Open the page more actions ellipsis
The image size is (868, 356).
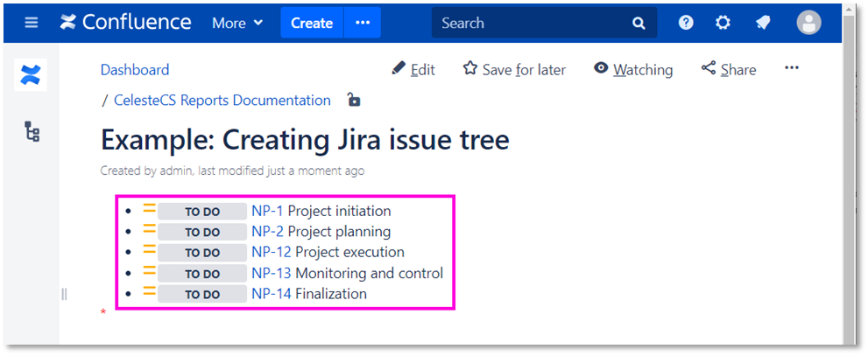pyautogui.click(x=792, y=68)
